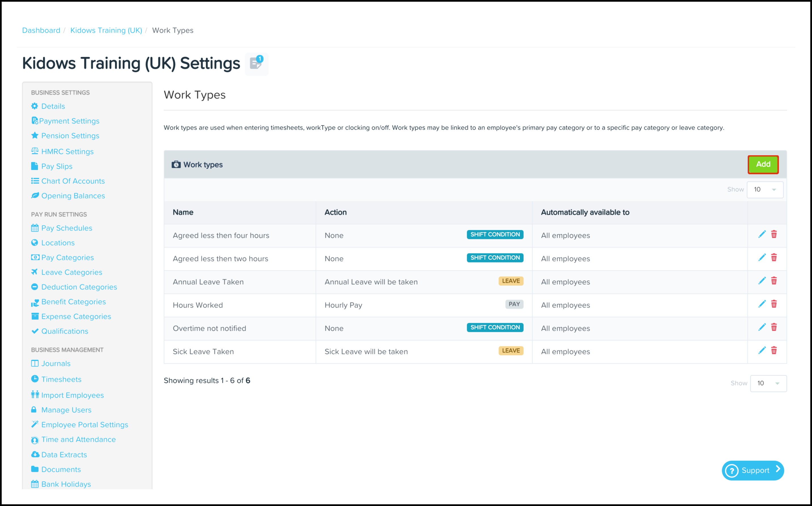812x506 pixels.
Task: Click the PAY badge on the Hours Worked row
Action: point(514,304)
